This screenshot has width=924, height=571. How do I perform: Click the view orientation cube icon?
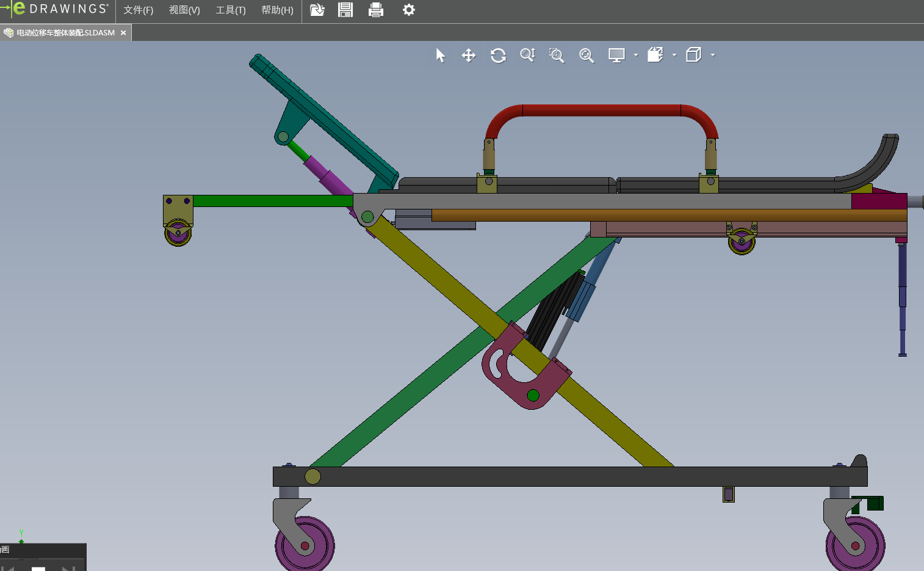655,56
